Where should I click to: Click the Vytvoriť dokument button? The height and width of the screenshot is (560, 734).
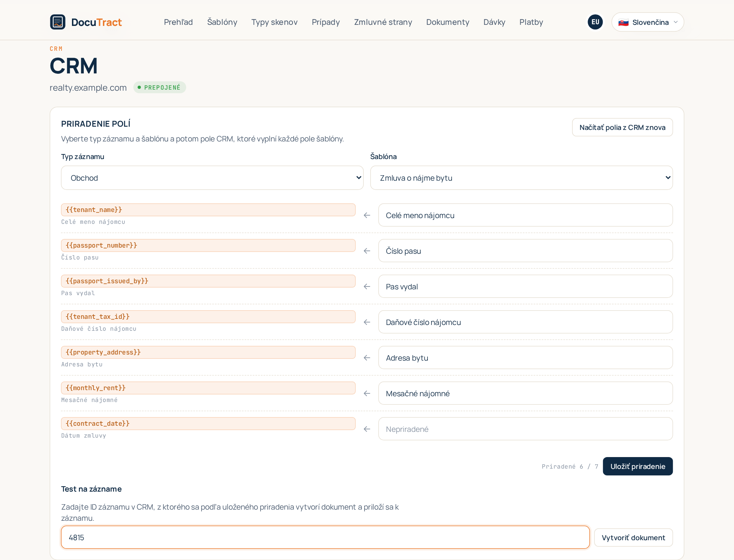pyautogui.click(x=633, y=538)
